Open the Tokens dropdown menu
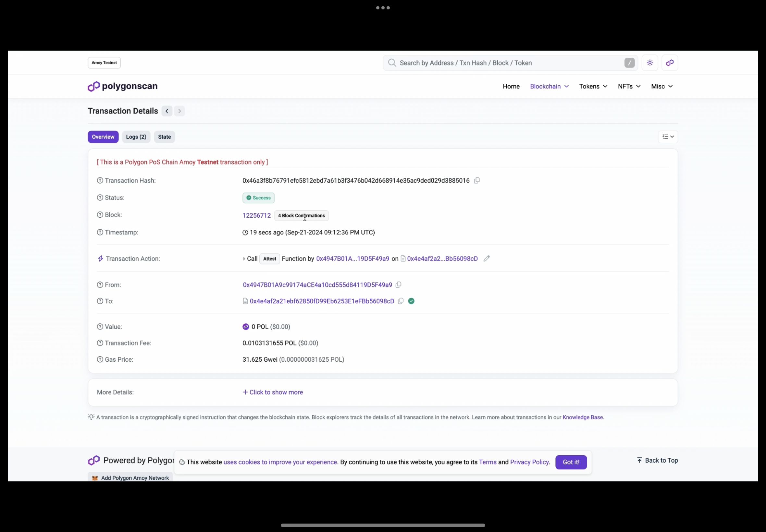766x532 pixels. 593,86
